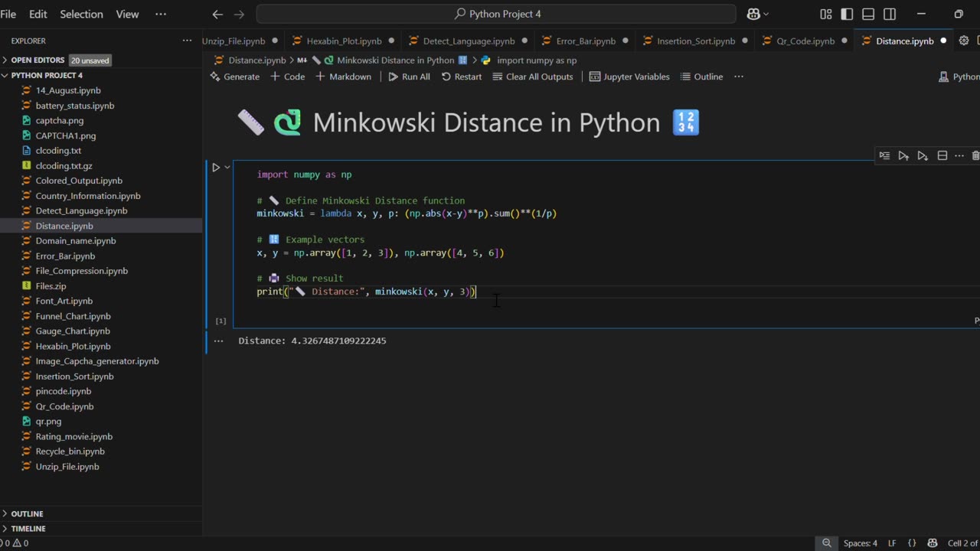Split cell from the cell toolbar
This screenshot has width=980, height=551.
[942, 155]
